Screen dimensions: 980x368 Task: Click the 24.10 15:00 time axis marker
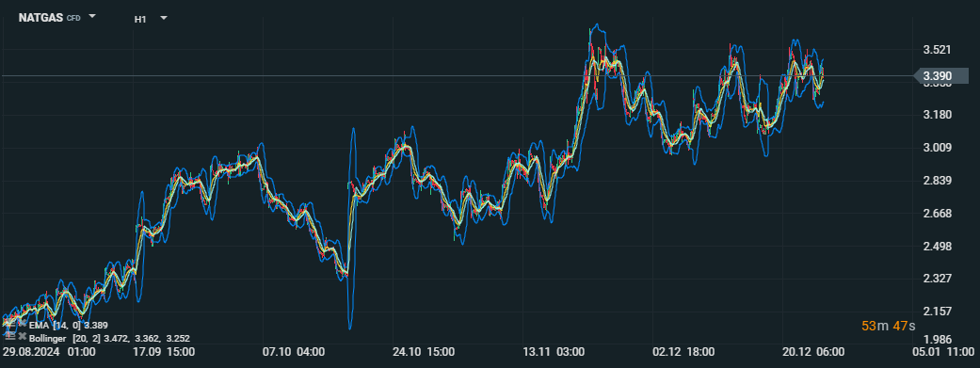424,352
